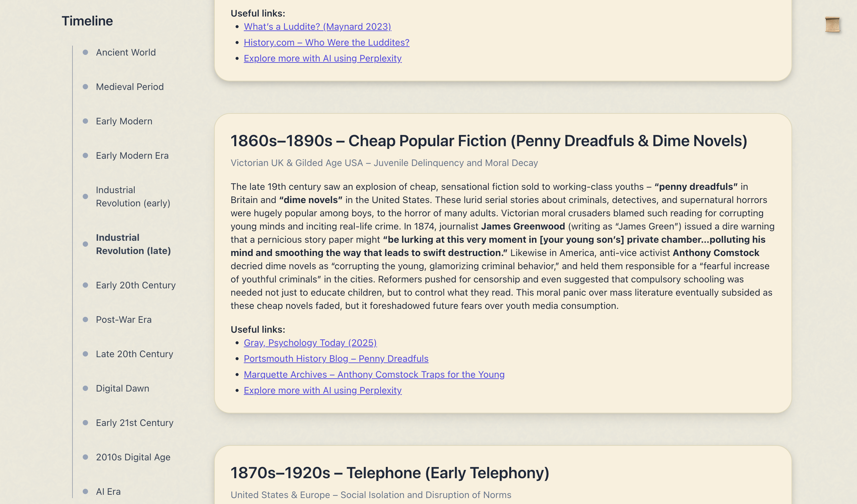Open the What's a Luddite? (Maynard 2023) link
Viewport: 857px width, 504px height.
(317, 26)
